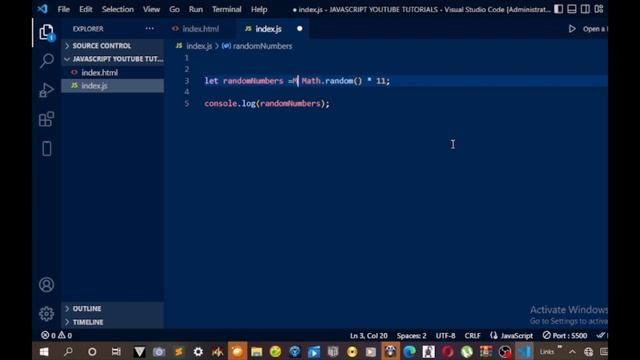Viewport: 640px width, 360px height.
Task: Open the Accounts menu icon
Action: (x=47, y=284)
